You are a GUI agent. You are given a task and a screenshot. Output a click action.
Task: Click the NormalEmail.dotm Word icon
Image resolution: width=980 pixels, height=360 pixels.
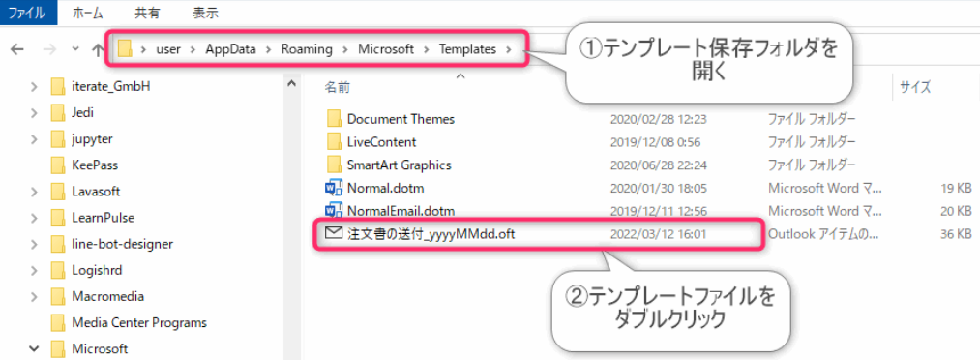pyautogui.click(x=334, y=210)
